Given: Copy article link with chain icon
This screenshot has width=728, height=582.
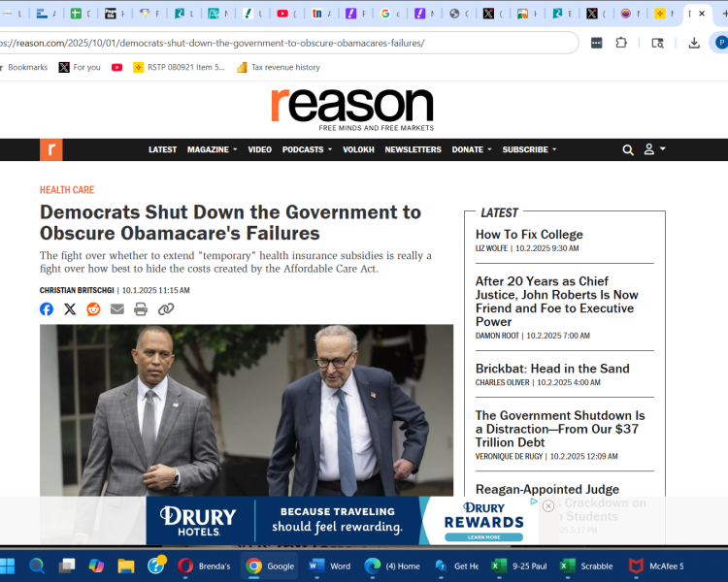Looking at the screenshot, I should [166, 309].
